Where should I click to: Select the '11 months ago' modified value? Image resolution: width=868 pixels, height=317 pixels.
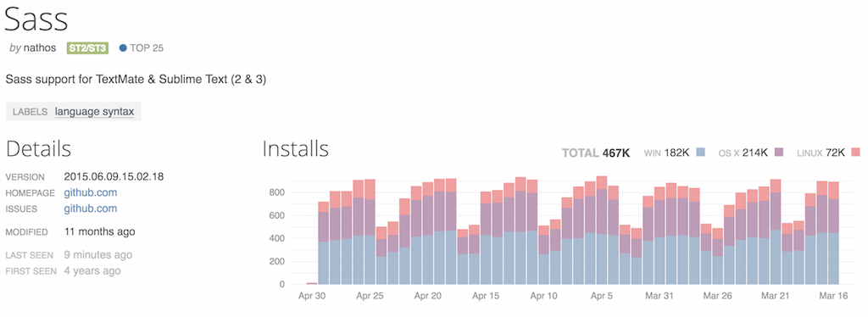click(x=99, y=231)
